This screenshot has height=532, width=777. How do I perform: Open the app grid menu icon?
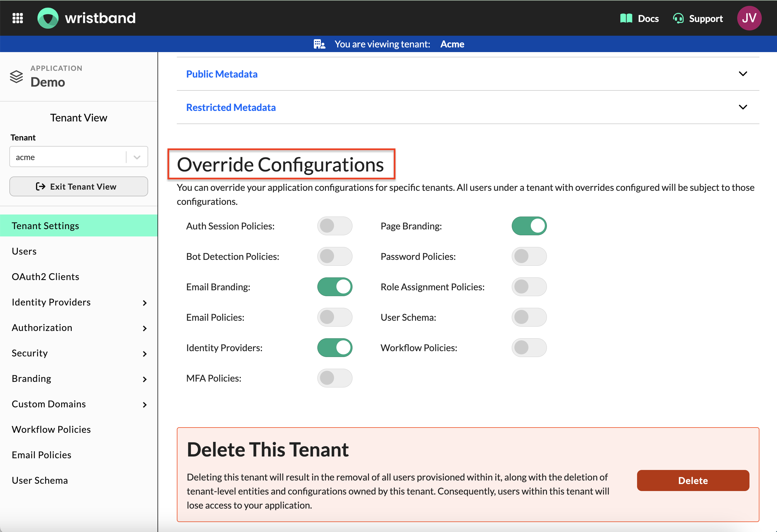pos(18,18)
